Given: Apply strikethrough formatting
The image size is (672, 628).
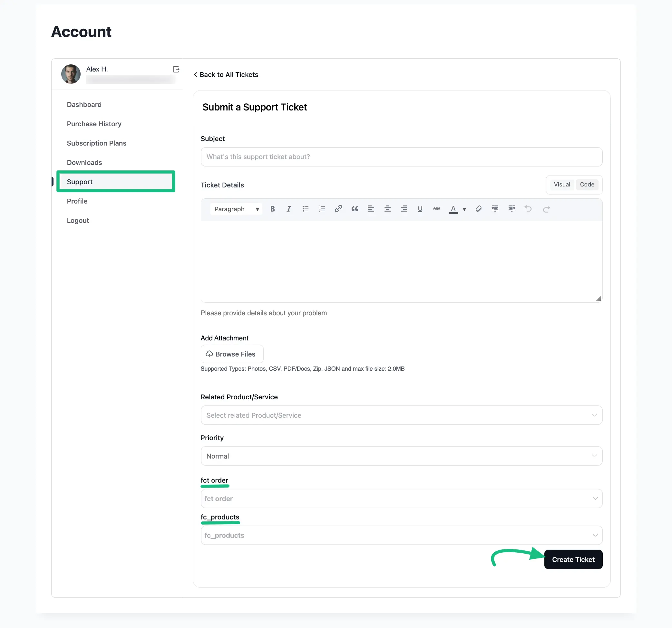Looking at the screenshot, I should pos(436,209).
